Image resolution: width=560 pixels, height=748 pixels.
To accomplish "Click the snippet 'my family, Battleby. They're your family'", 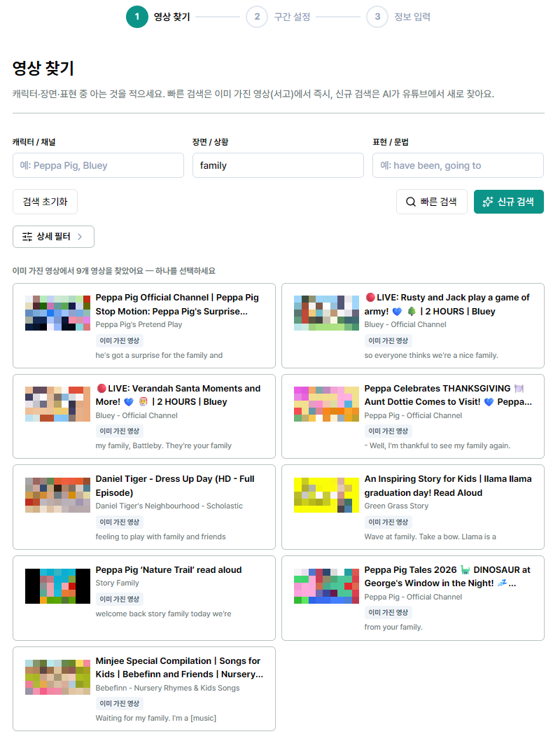I will (164, 445).
